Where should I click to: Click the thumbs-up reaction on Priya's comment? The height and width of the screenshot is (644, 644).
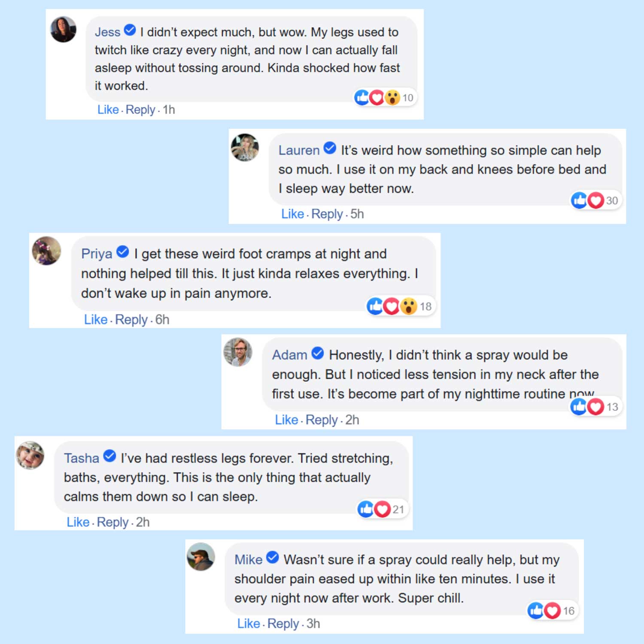[x=375, y=306]
